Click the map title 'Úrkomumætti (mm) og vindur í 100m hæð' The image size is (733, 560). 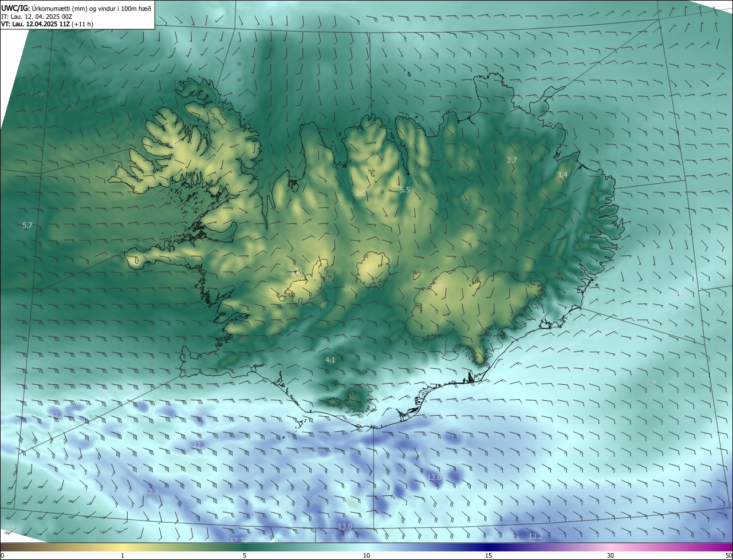pos(91,8)
